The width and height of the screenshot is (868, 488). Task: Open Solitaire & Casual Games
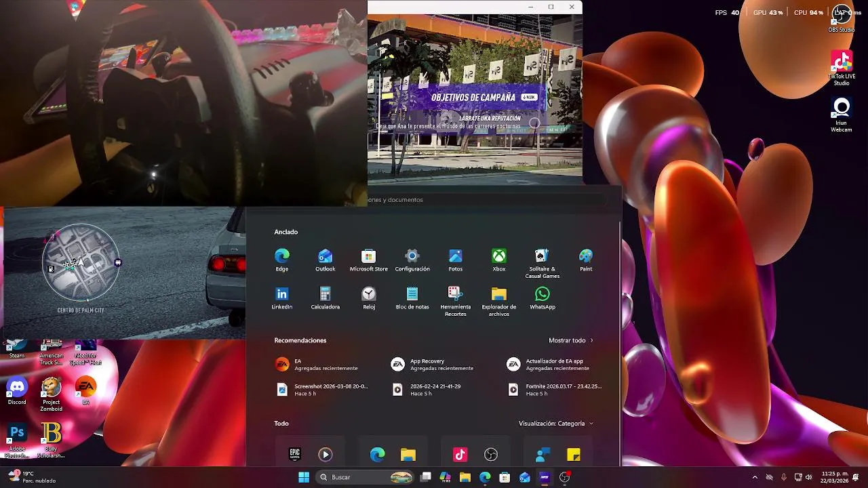(542, 264)
